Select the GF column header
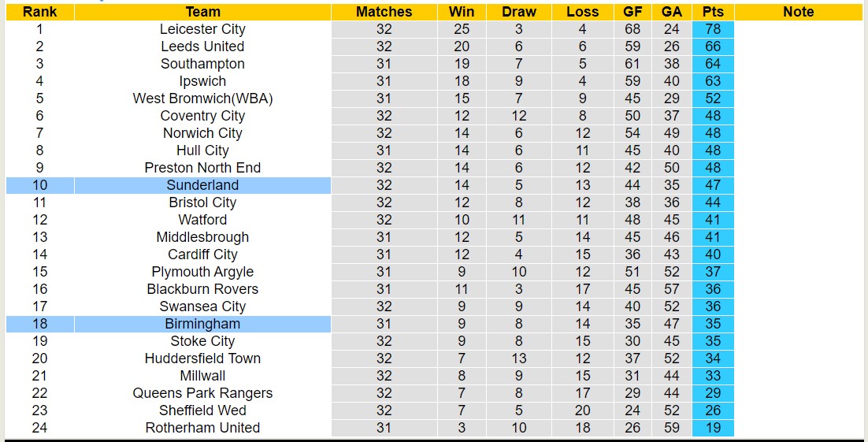This screenshot has height=442, width=868. coord(632,12)
